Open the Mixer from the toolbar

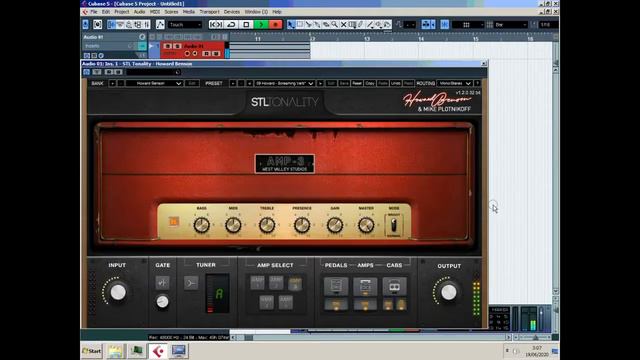point(147,24)
